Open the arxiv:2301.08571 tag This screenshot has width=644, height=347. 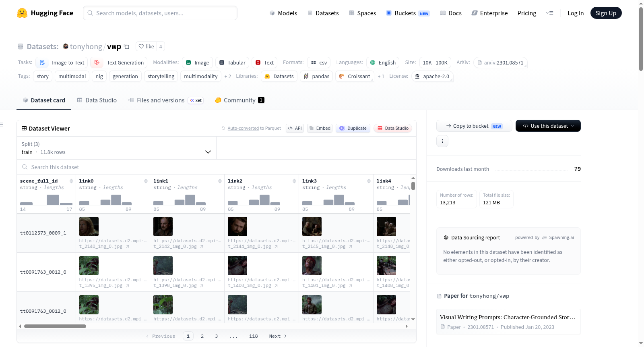(500, 62)
